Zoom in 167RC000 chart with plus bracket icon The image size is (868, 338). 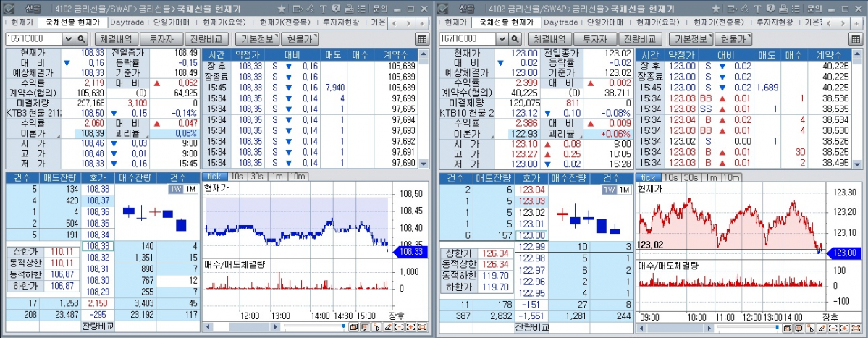(x=844, y=327)
